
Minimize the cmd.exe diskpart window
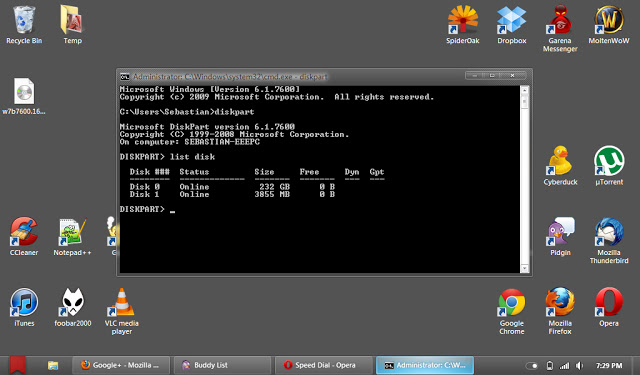click(x=474, y=75)
